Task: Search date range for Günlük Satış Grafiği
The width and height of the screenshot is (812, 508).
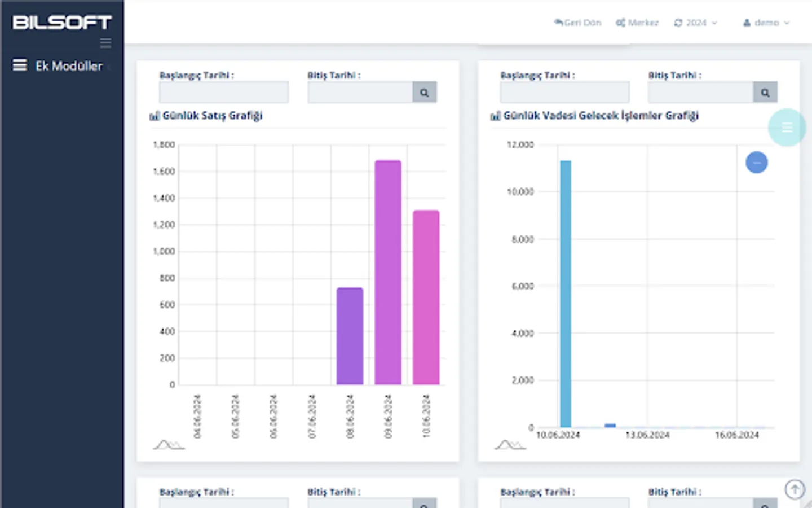Action: [x=425, y=93]
